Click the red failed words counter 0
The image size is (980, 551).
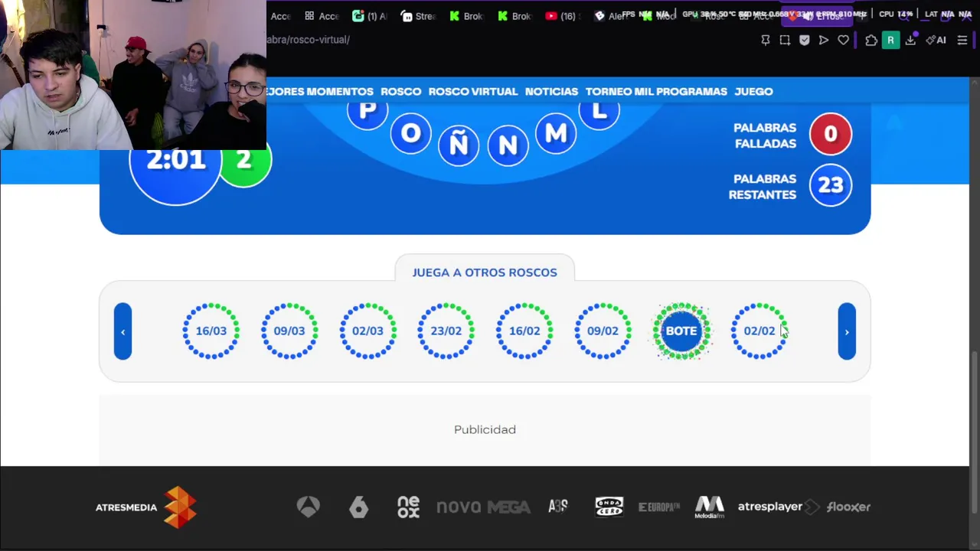831,134
